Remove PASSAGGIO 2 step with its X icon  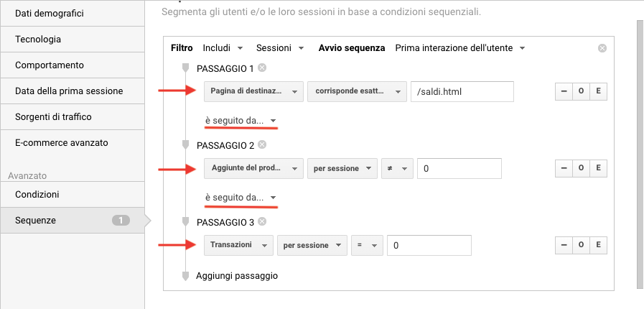(x=262, y=144)
